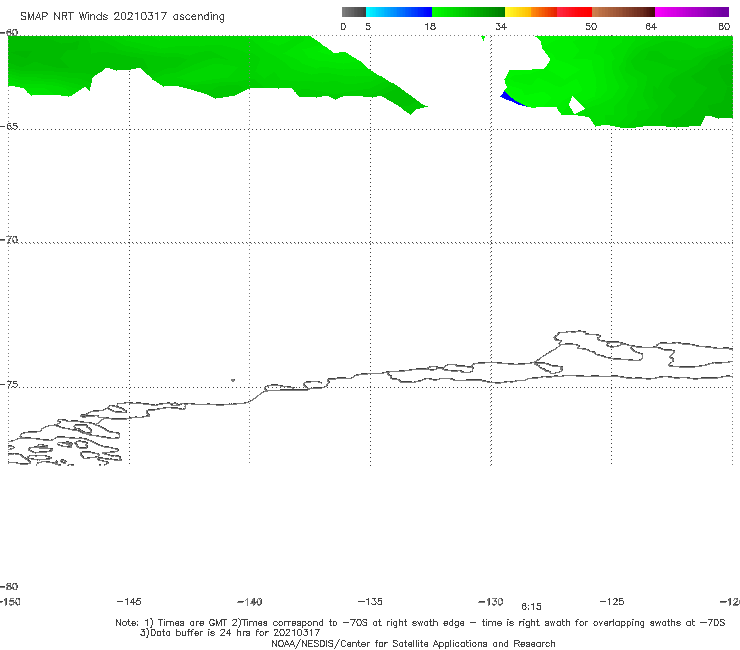Click the latitude label '-75'
This screenshot has height=650, width=740.
(9, 385)
